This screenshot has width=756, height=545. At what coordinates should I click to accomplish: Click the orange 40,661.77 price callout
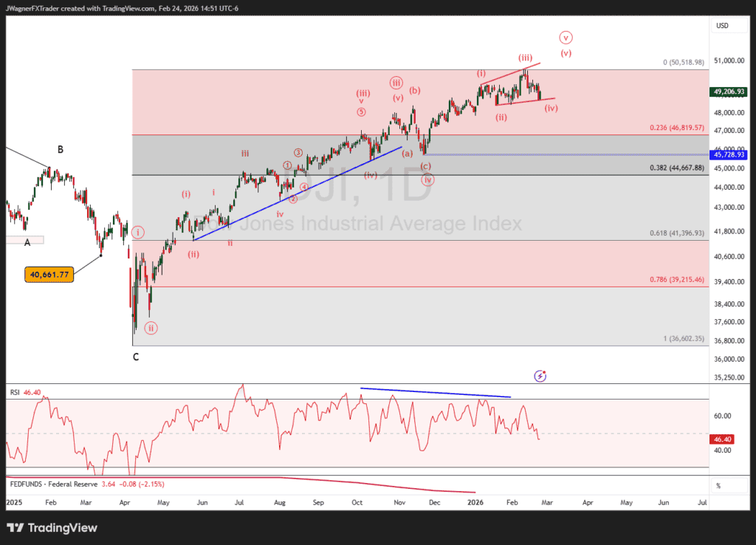50,275
